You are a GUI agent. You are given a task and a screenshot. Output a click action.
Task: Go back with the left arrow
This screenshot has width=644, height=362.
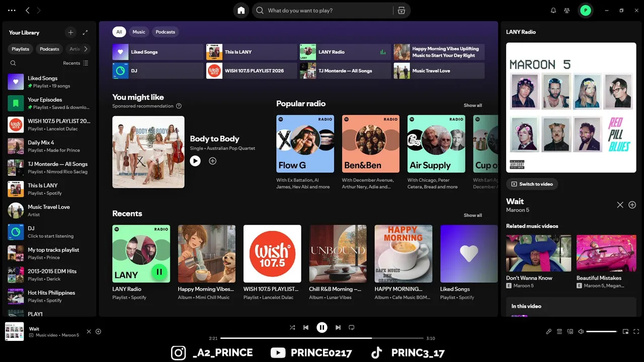pos(27,10)
